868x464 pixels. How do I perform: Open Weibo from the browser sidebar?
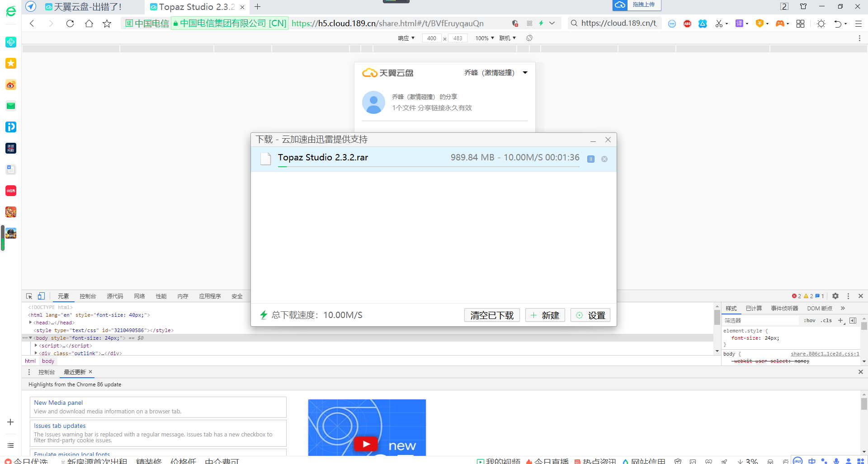[11, 84]
